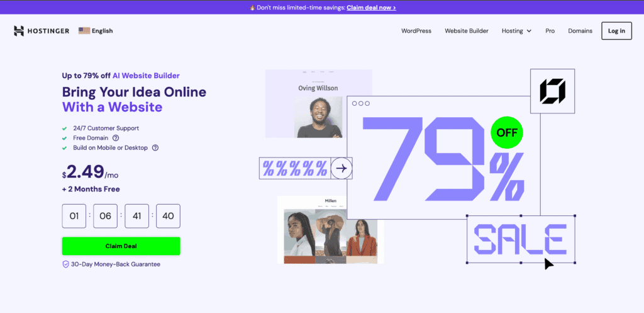The image size is (644, 313).
Task: Go to Website Builder page
Action: pyautogui.click(x=467, y=31)
